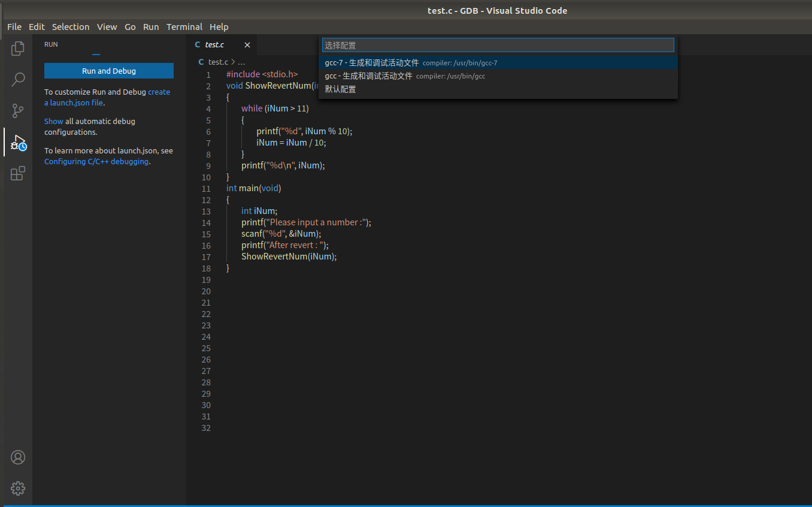Click the iNum = iNum / 10; line
The height and width of the screenshot is (507, 812).
(x=291, y=143)
